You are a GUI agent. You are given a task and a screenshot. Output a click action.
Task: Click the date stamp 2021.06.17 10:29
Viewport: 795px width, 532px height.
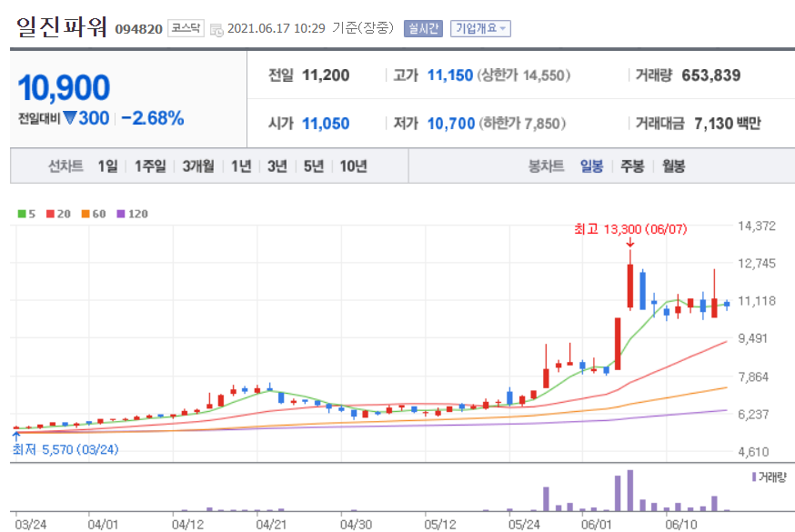[x=277, y=28]
